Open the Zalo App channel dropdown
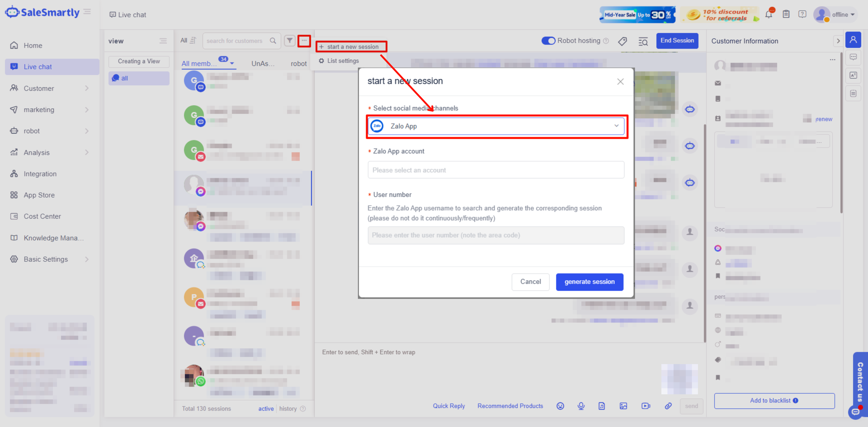 (x=495, y=126)
